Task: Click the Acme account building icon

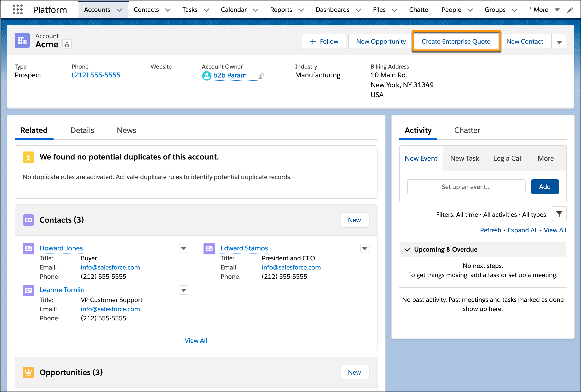Action: [22, 41]
